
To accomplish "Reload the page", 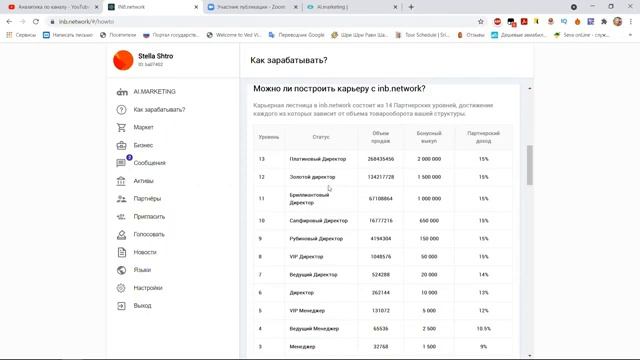I will point(36,22).
